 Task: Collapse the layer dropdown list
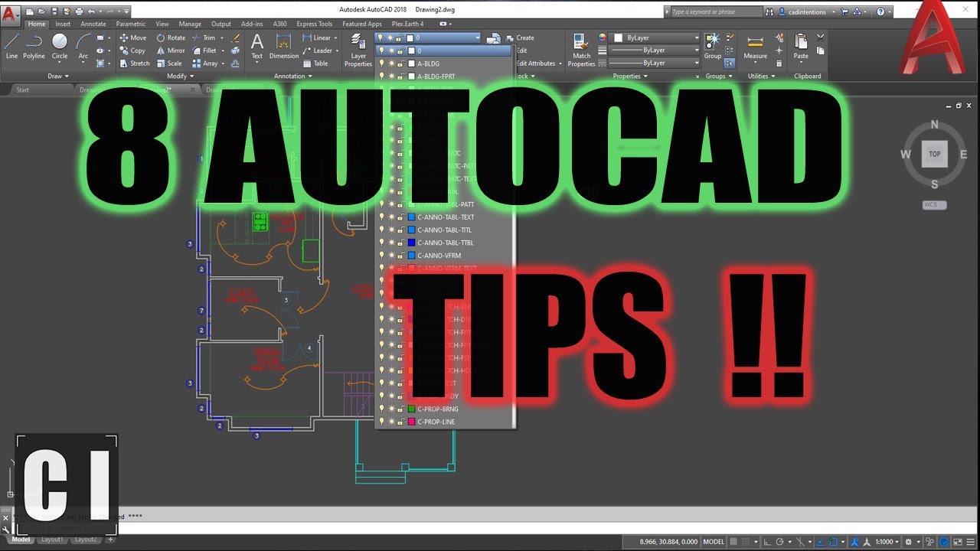477,37
